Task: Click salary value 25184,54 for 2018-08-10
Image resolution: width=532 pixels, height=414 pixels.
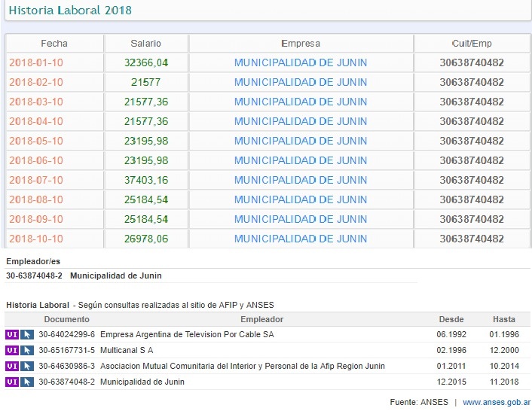Action: (x=146, y=199)
